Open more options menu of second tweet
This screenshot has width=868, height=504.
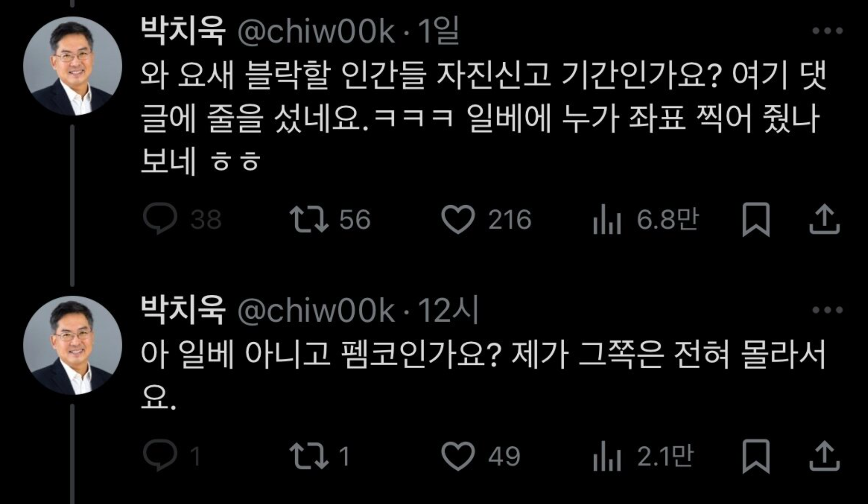pyautogui.click(x=827, y=310)
